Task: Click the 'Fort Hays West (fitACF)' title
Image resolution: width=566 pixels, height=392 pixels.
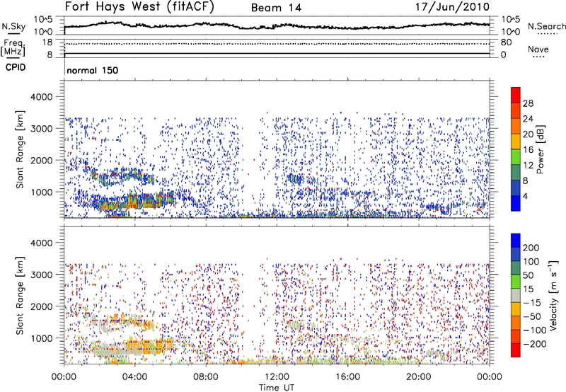Action: (x=139, y=6)
